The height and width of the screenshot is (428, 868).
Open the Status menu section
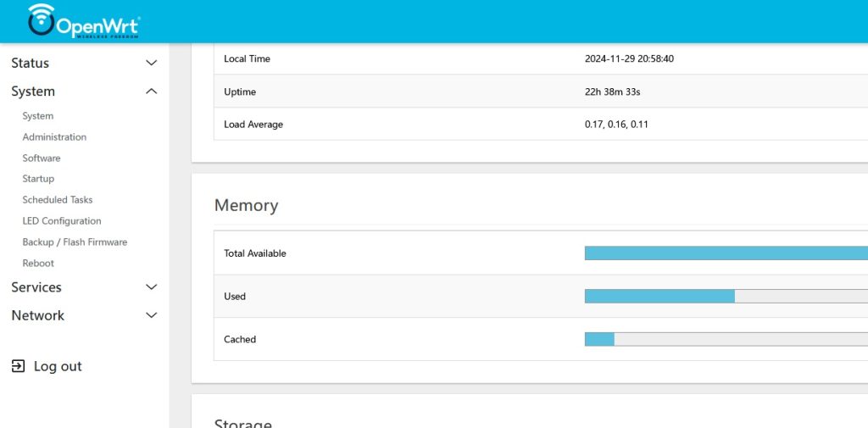point(31,63)
